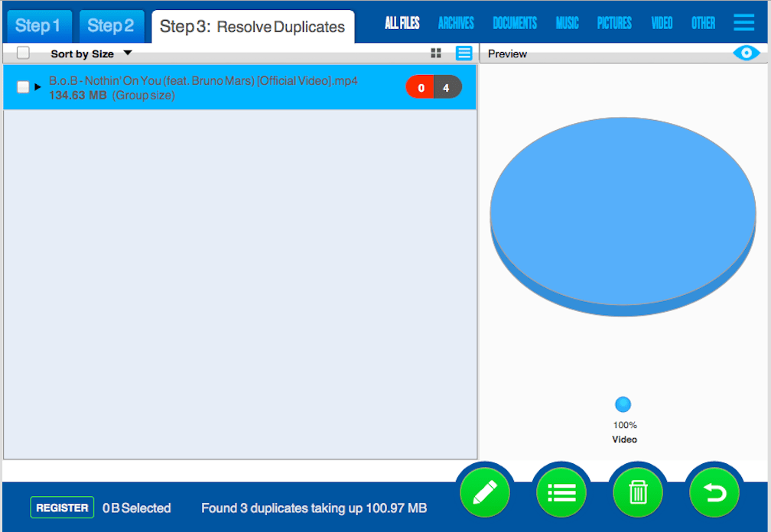Viewport: 771px width, 532px height.
Task: Open the Sort by Size dropdown
Action: coord(91,54)
